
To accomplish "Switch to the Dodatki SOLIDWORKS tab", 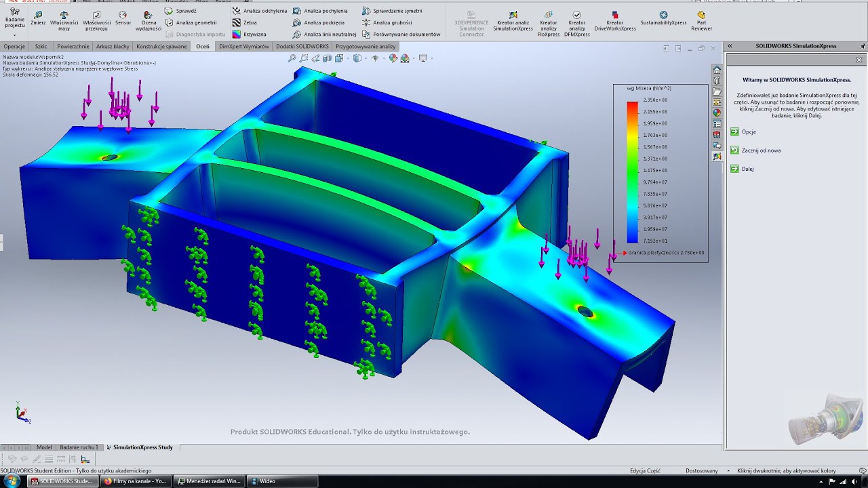I will pyautogui.click(x=302, y=46).
